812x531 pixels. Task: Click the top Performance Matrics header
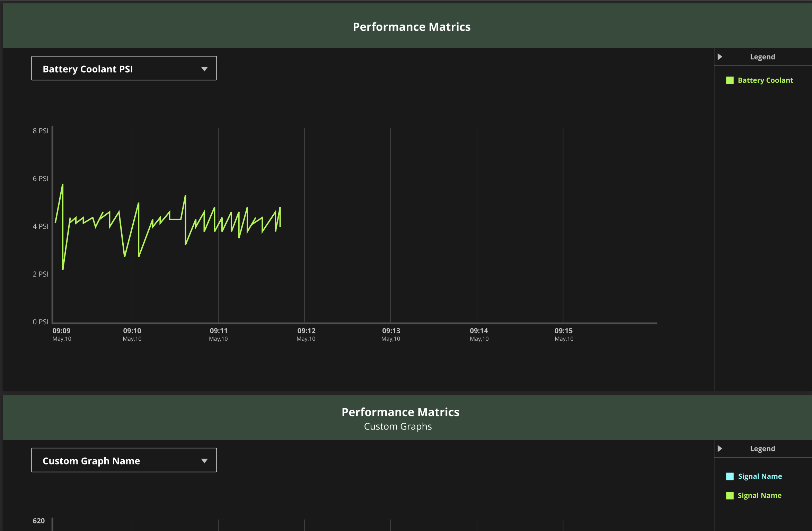[412, 27]
